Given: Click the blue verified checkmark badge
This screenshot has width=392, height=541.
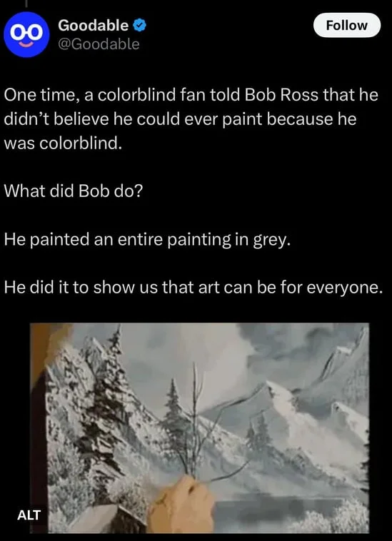Looking at the screenshot, I should [x=139, y=25].
